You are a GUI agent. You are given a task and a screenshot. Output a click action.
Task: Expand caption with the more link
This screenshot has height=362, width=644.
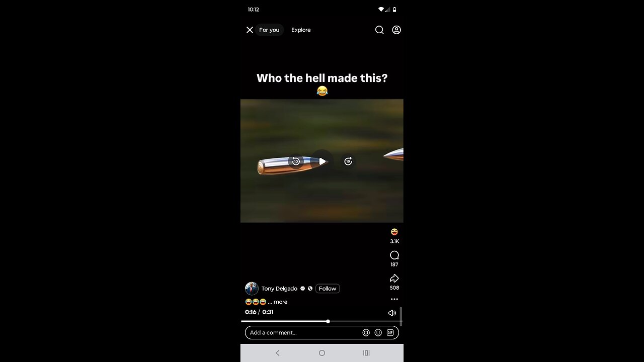[x=280, y=302]
